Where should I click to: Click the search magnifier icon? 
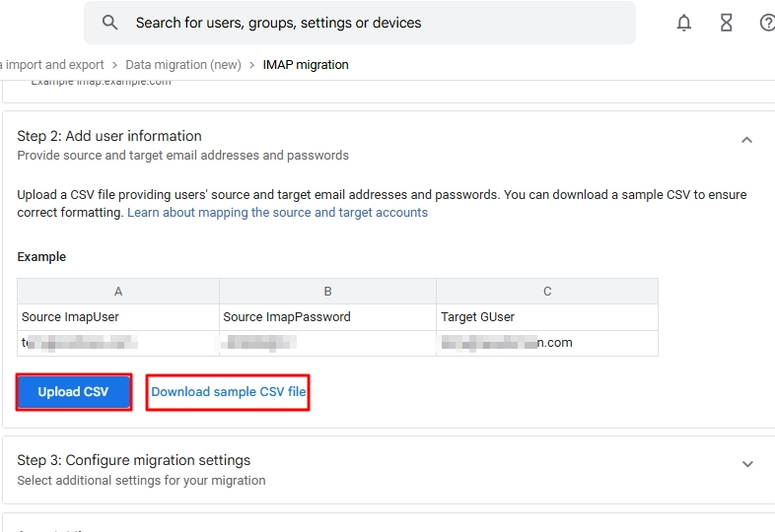click(109, 23)
